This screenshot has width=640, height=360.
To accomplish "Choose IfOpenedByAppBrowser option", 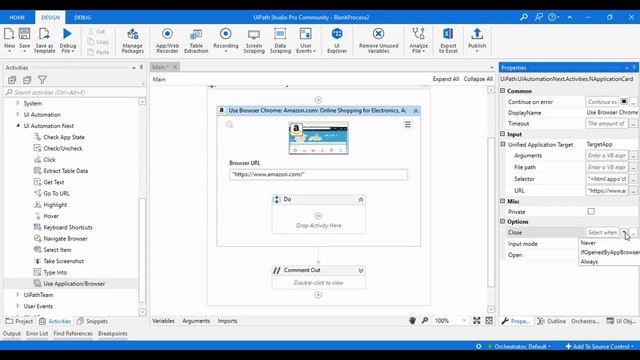I will pos(610,252).
